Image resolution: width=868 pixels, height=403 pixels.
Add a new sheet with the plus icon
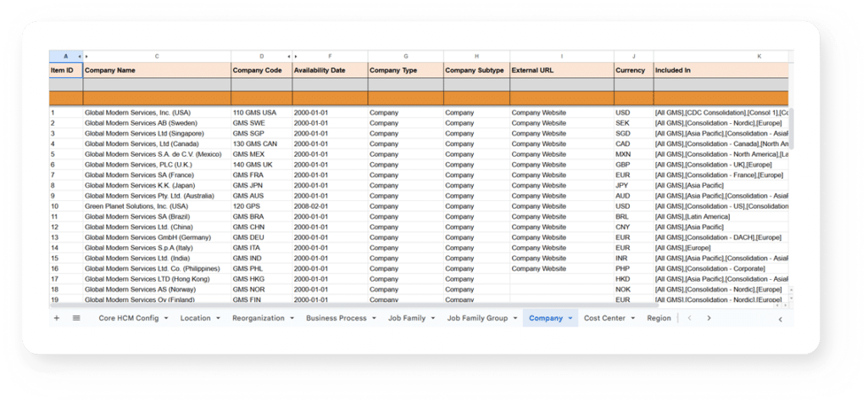[x=57, y=318]
